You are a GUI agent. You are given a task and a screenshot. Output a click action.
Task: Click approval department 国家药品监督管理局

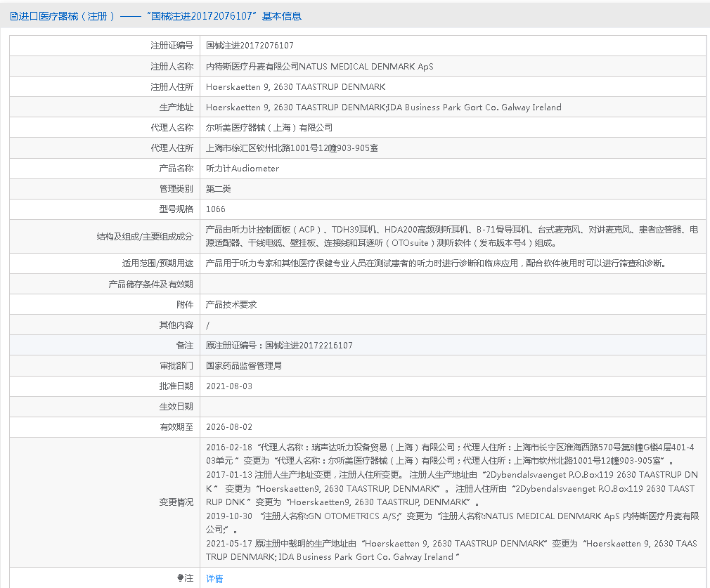(243, 366)
